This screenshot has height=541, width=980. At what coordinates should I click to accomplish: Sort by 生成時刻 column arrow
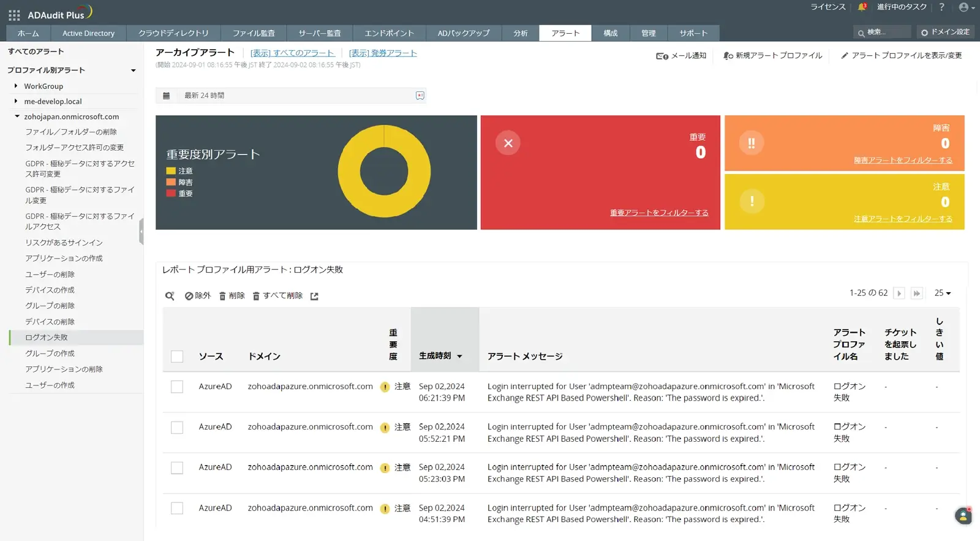point(459,357)
